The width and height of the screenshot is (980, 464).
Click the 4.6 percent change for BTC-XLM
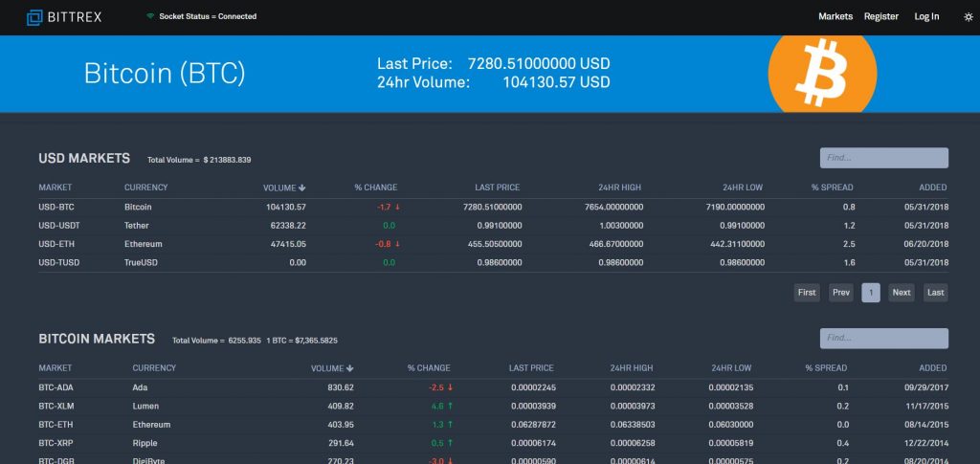point(437,406)
